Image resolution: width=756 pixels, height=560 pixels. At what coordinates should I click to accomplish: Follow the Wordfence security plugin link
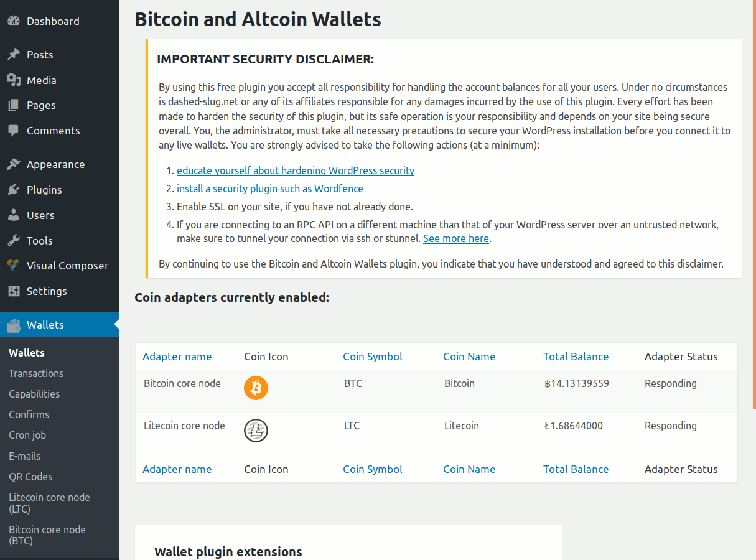(x=270, y=189)
